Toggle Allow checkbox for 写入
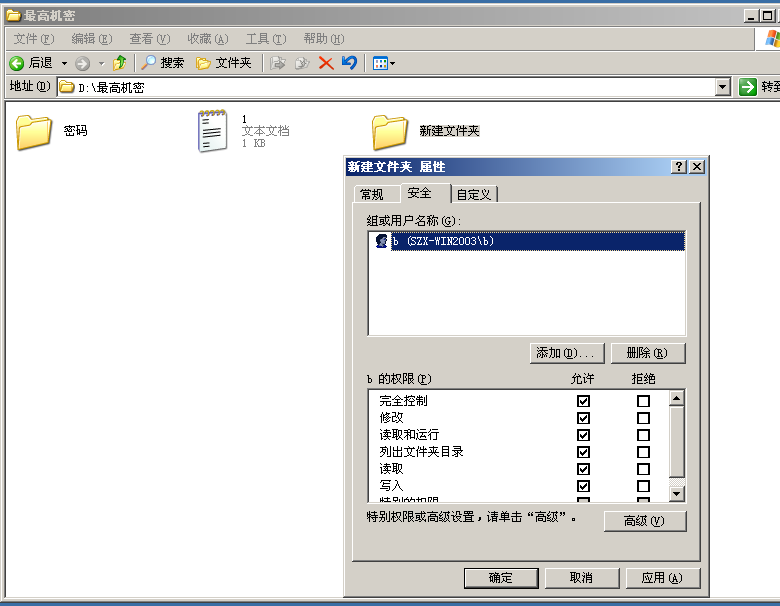 pyautogui.click(x=584, y=486)
